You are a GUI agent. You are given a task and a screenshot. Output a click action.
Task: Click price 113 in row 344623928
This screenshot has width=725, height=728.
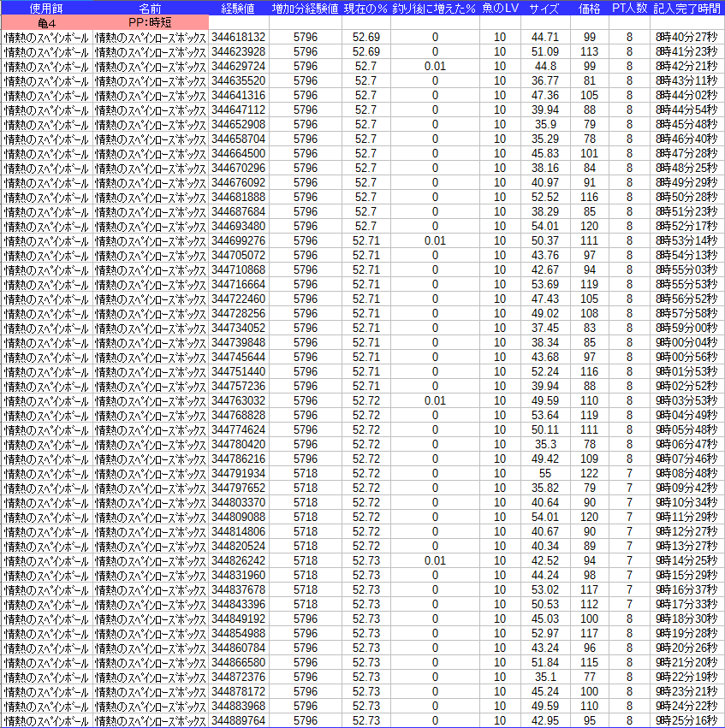point(590,51)
